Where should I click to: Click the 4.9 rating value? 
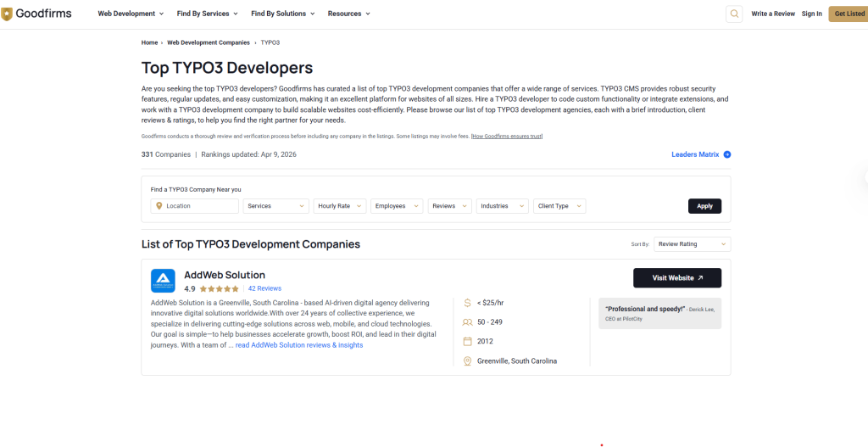[x=190, y=288]
